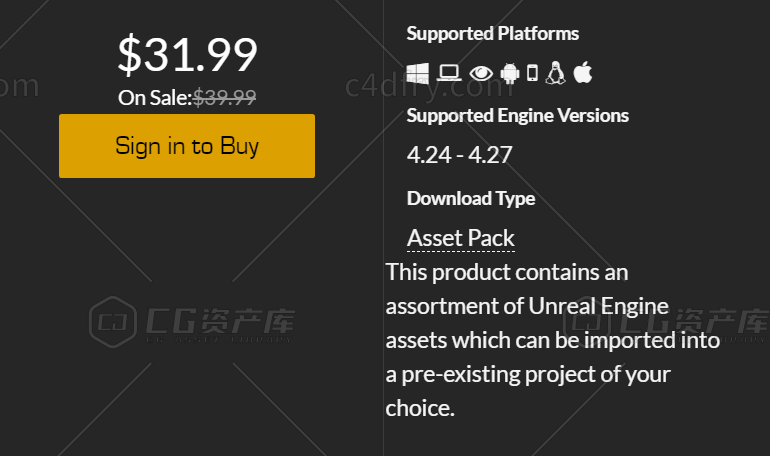Image resolution: width=770 pixels, height=456 pixels.
Task: Click the CG Asset Library watermark logo under the buy button
Action: pyautogui.click(x=192, y=322)
